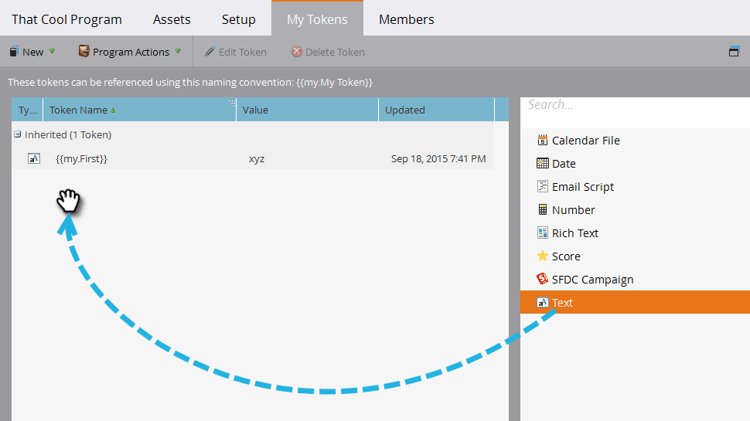Focus the Search token types field
The width and height of the screenshot is (750, 421).
635,105
